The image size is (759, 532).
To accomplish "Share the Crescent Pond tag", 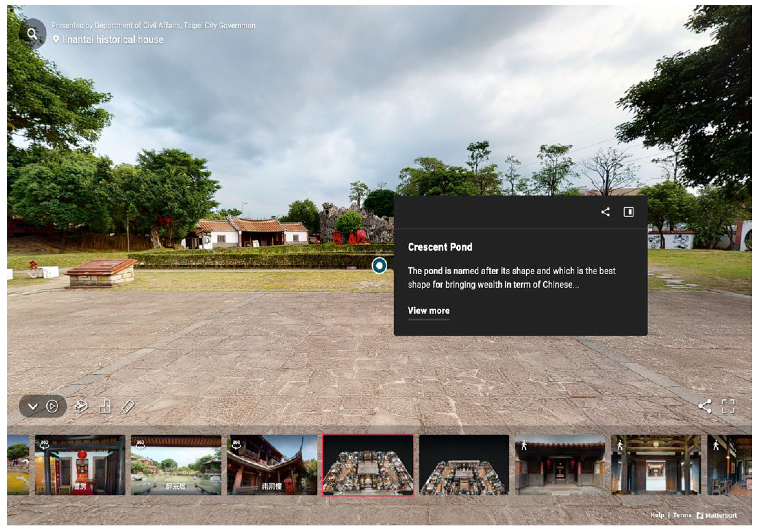I will click(605, 212).
